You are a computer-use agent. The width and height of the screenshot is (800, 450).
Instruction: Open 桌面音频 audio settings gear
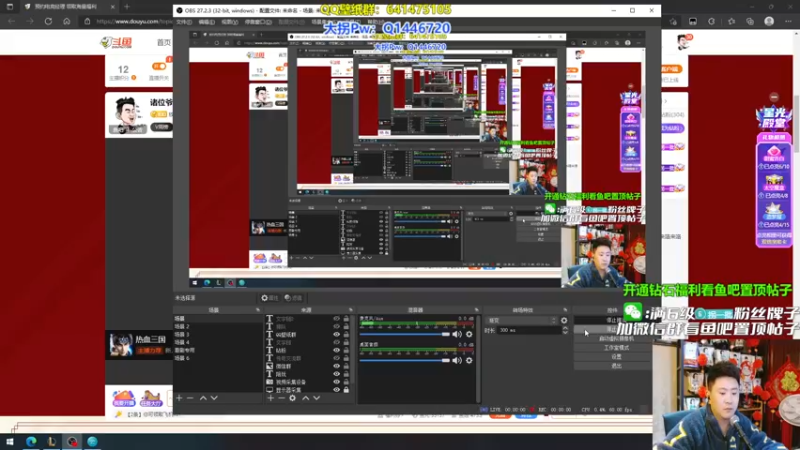469,360
